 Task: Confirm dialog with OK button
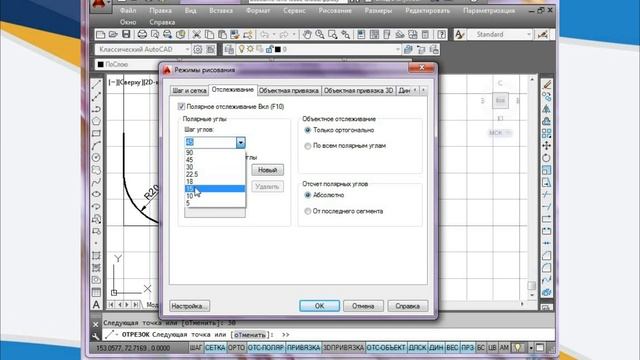click(319, 306)
